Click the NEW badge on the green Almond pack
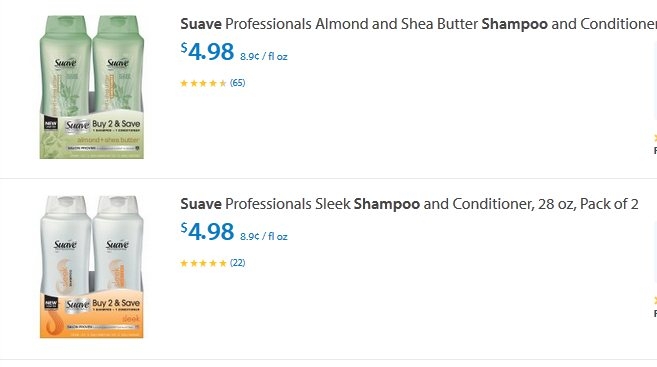This screenshot has height=367, width=657. tap(51, 124)
